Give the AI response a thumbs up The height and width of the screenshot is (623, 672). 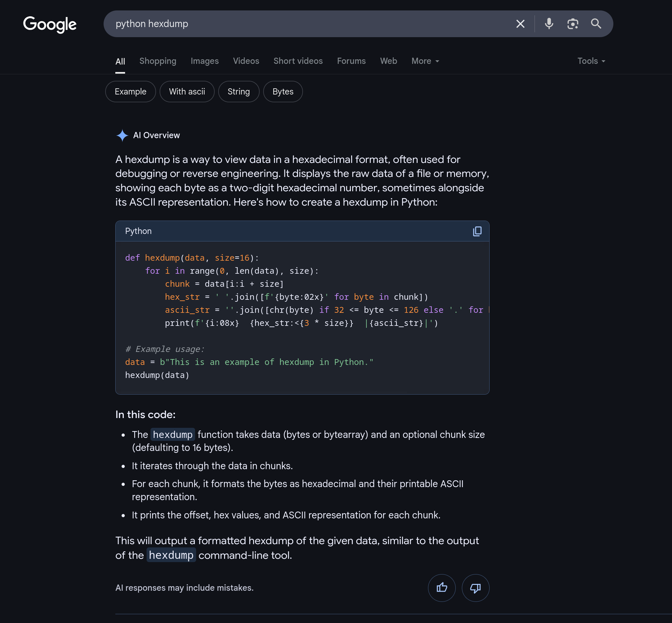(x=441, y=587)
